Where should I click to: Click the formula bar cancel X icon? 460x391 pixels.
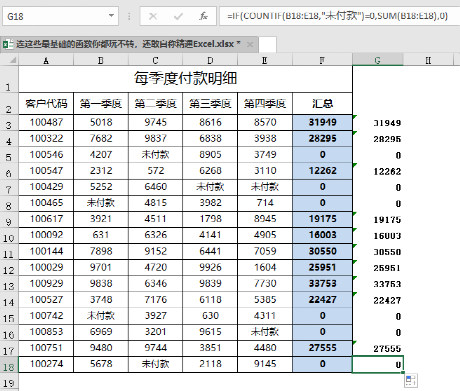153,16
